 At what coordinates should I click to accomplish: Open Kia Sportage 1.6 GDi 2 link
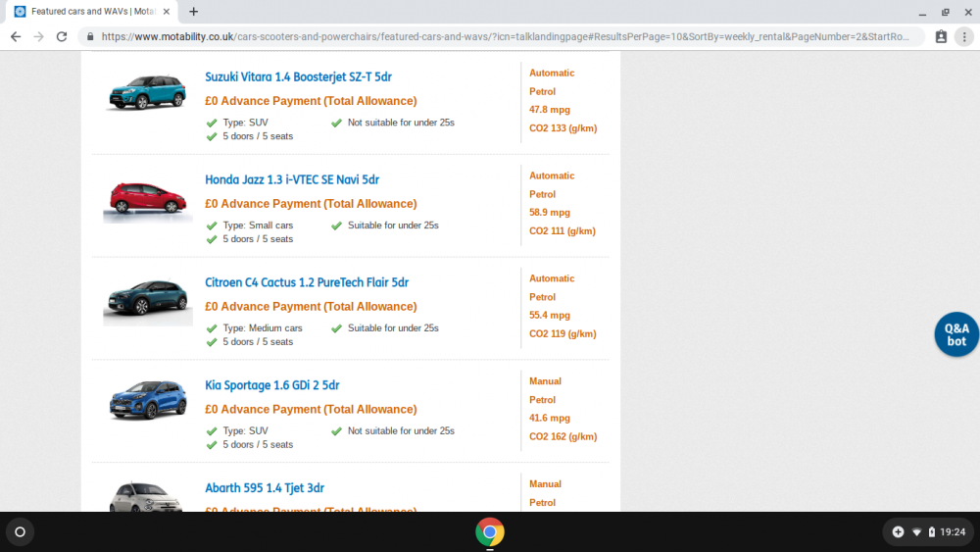pyautogui.click(x=271, y=385)
